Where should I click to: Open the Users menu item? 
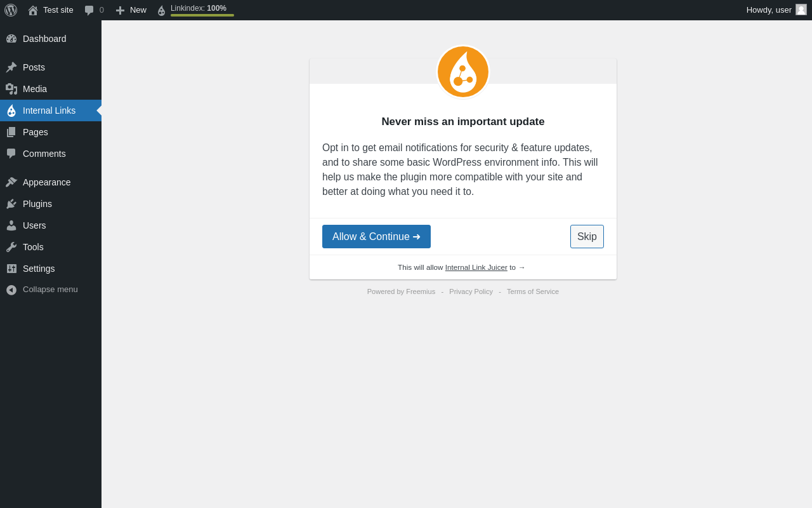(51, 225)
